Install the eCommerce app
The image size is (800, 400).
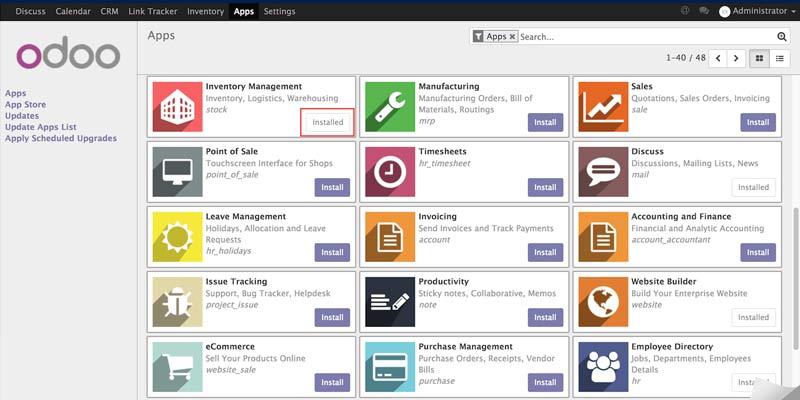[332, 382]
